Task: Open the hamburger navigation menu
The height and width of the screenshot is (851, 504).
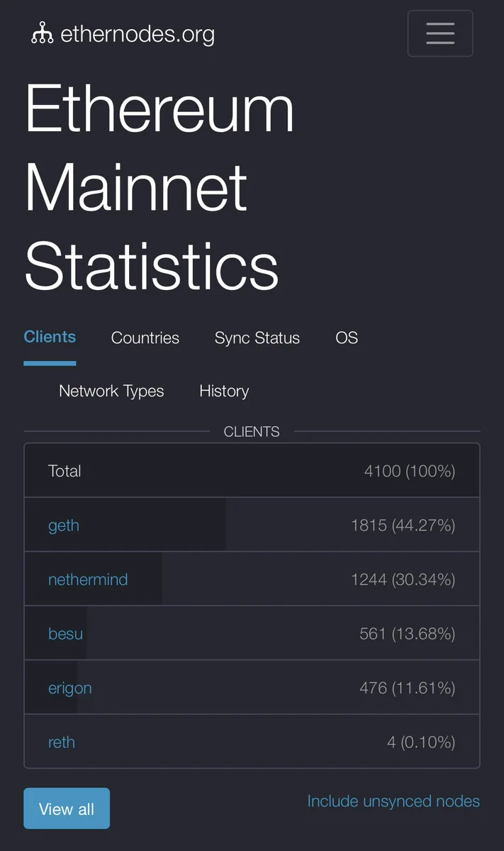Action: [440, 33]
